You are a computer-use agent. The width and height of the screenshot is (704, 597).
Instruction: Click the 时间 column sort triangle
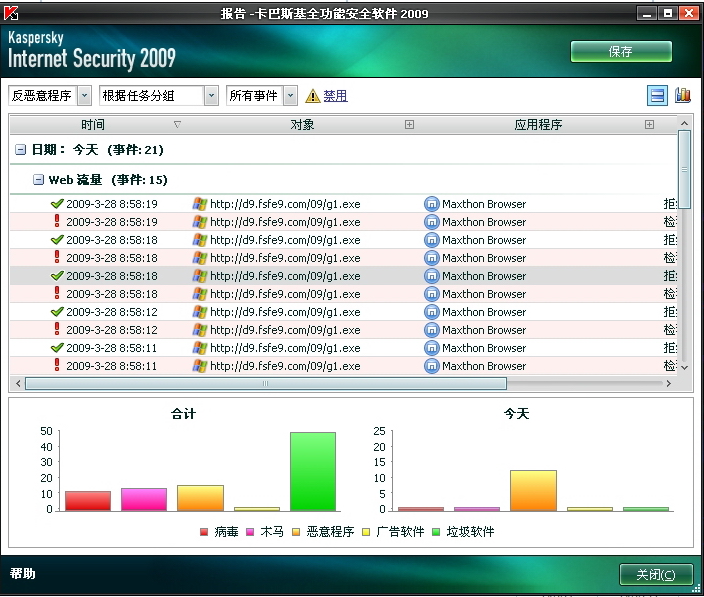click(x=177, y=124)
